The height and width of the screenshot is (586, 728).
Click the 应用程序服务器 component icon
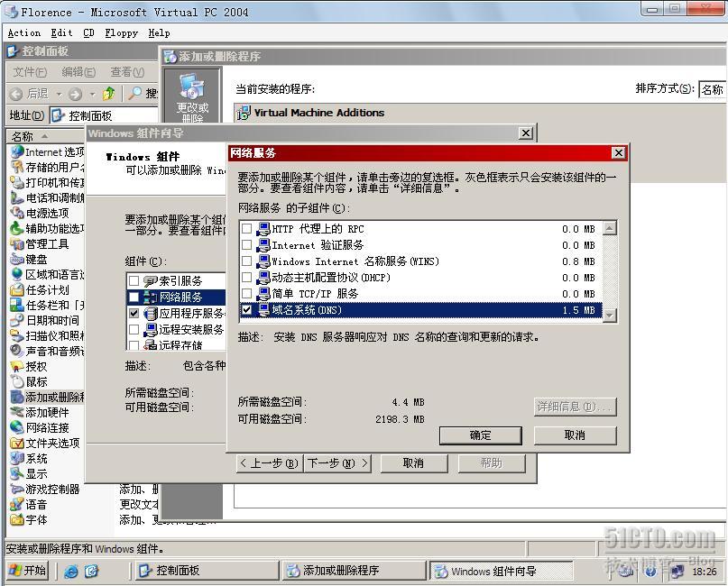coord(151,313)
